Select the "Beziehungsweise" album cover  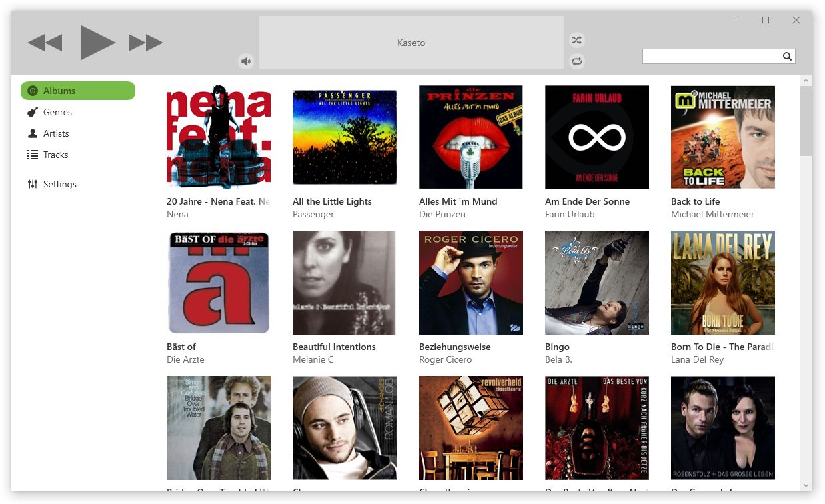pyautogui.click(x=471, y=282)
